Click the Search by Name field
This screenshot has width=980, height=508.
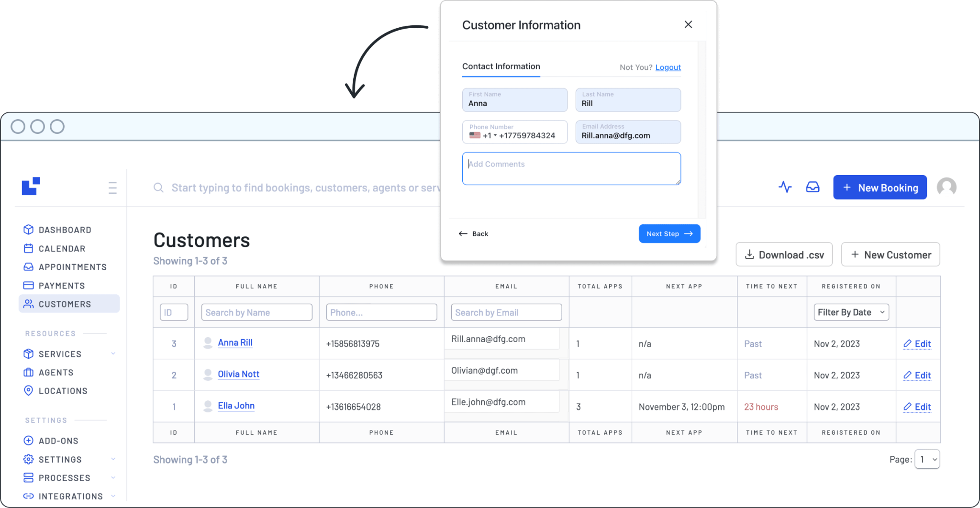[256, 312]
